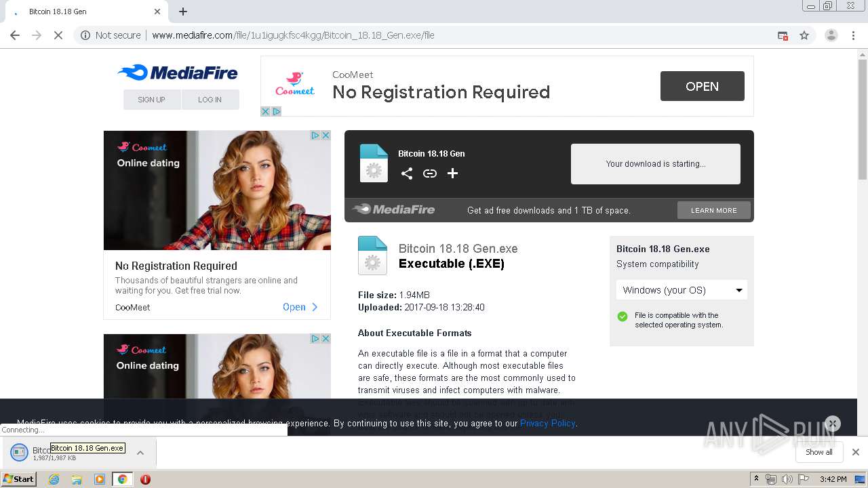Image resolution: width=868 pixels, height=488 pixels.
Task: Click the system clock showing 3:42 PM
Action: pyautogui.click(x=833, y=479)
